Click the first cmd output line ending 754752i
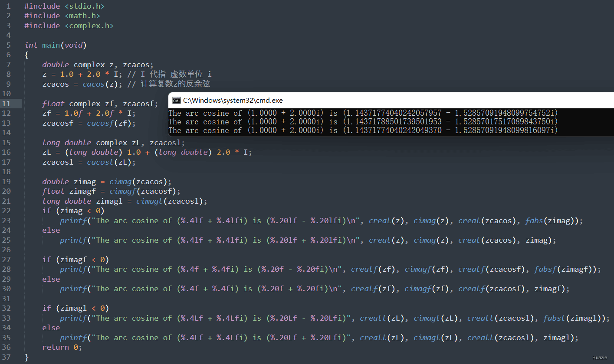The image size is (614, 364). 363,113
